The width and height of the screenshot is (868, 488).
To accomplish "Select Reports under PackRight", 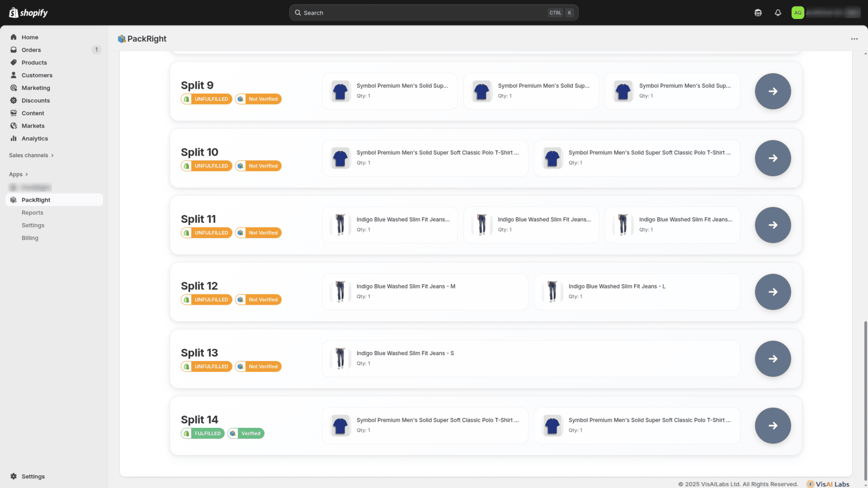I will [x=32, y=213].
